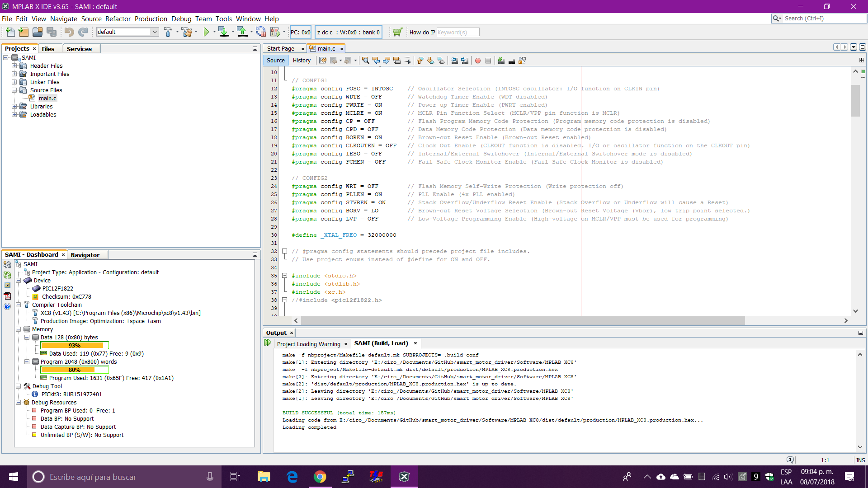Switch editor to Source view
Viewport: 868px width, 488px height.
point(276,61)
